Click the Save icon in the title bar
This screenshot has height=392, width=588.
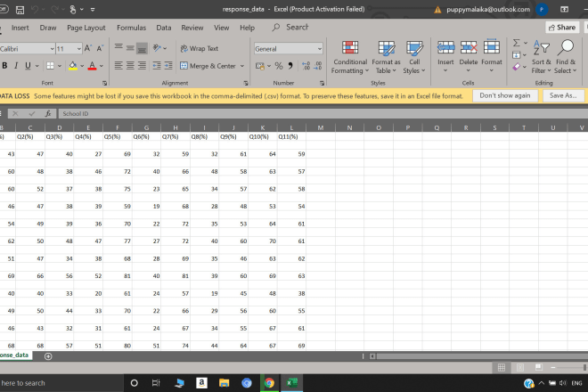pos(20,10)
